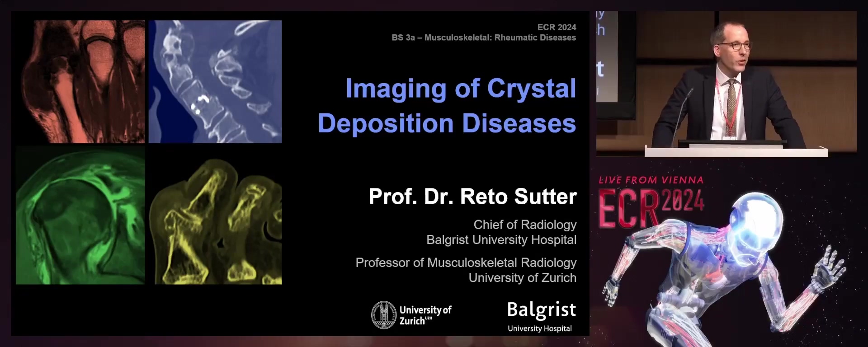Click the Balgrist University Hospital logo
The height and width of the screenshot is (347, 868).
[541, 317]
